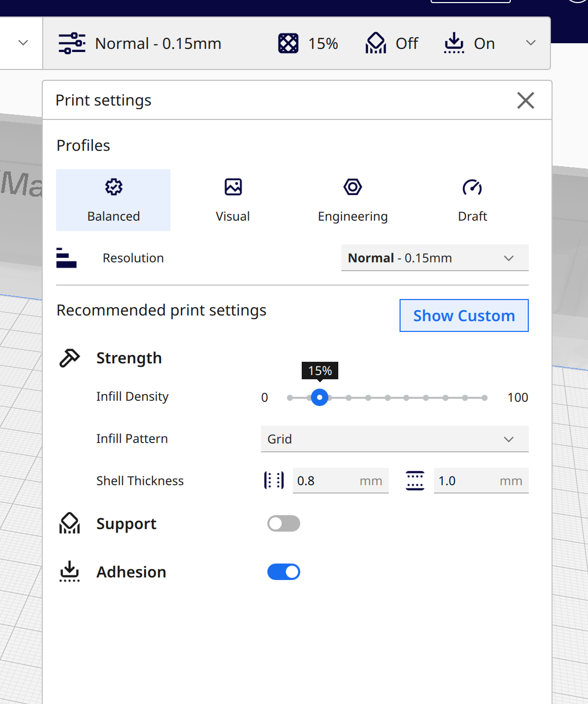Click the Resolution layers icon
Screen dimensions: 588x704
pyautogui.click(x=66, y=258)
